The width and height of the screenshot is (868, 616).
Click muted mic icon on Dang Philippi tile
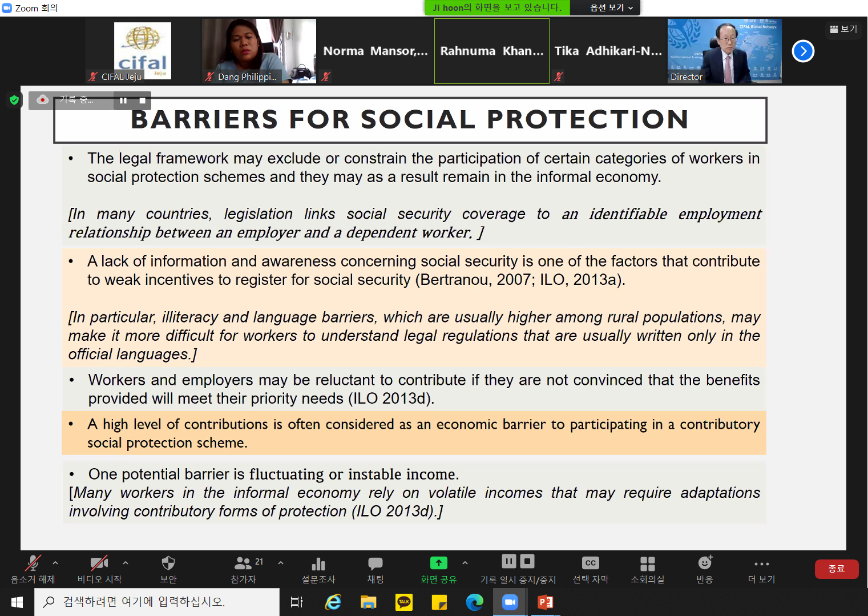[x=209, y=77]
